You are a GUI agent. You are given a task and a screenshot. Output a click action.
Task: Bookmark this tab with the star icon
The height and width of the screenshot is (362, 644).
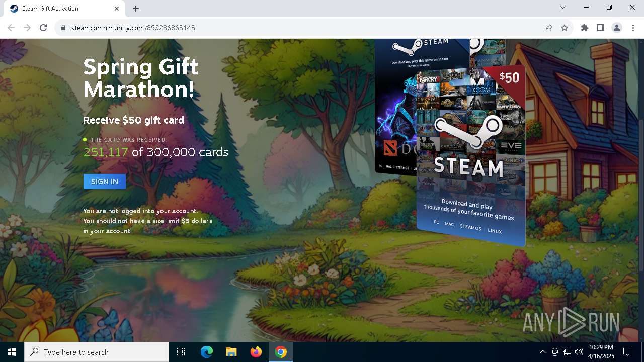pyautogui.click(x=565, y=28)
